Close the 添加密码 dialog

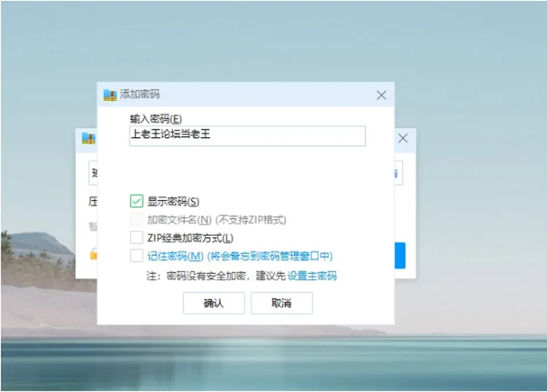point(381,95)
